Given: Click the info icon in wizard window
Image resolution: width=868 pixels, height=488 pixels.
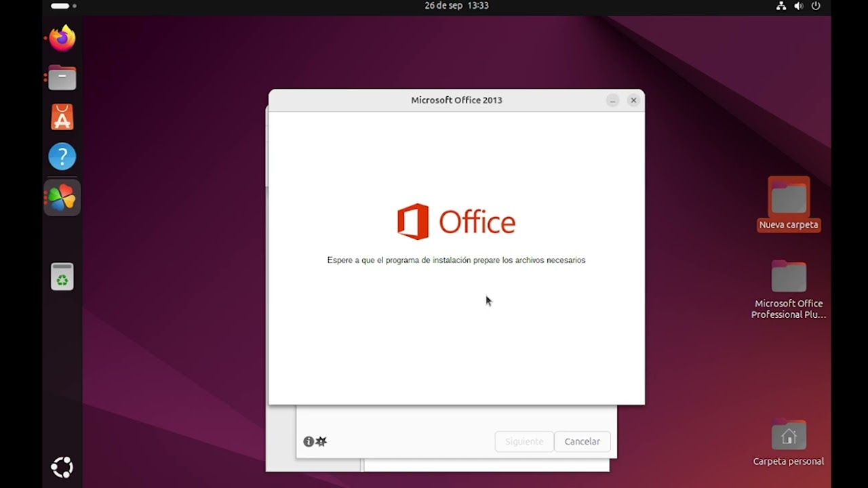Looking at the screenshot, I should (309, 441).
